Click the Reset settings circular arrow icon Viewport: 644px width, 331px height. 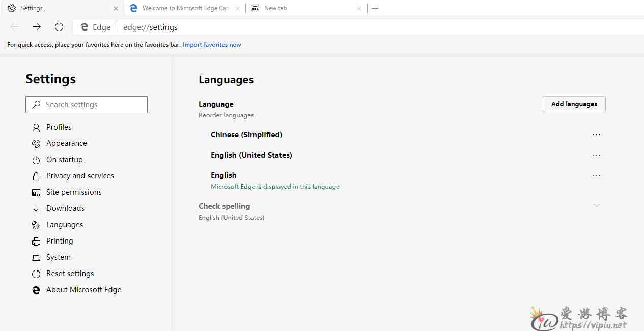[x=36, y=274]
